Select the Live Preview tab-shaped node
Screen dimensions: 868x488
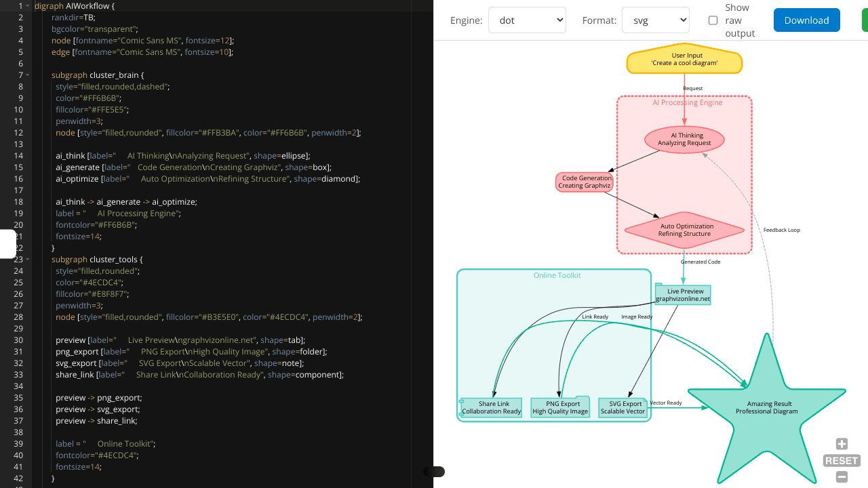(683, 294)
